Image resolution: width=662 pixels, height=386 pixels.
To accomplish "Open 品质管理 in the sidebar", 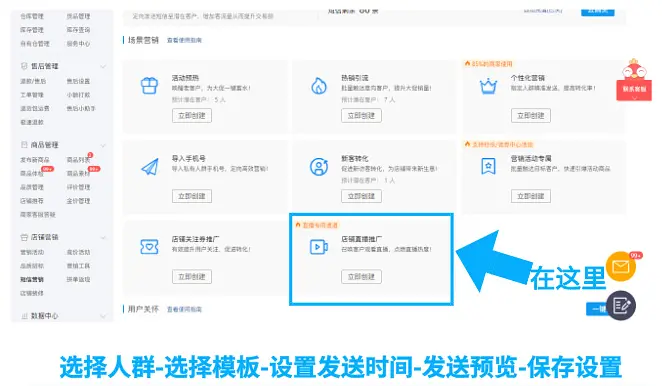I will tap(32, 187).
